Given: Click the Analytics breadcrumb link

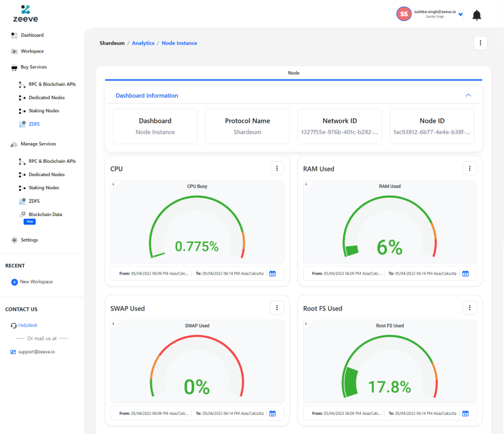Looking at the screenshot, I should pyautogui.click(x=143, y=43).
